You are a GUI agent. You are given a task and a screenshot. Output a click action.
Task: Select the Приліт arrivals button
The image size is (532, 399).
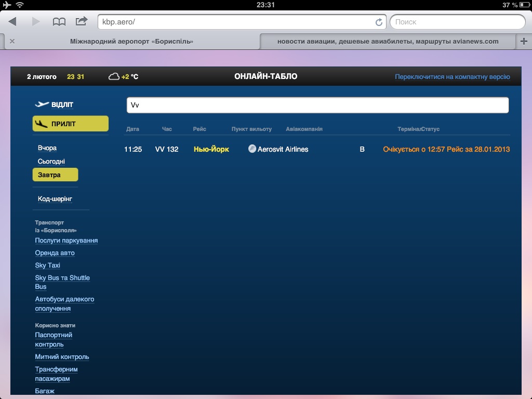pos(70,124)
